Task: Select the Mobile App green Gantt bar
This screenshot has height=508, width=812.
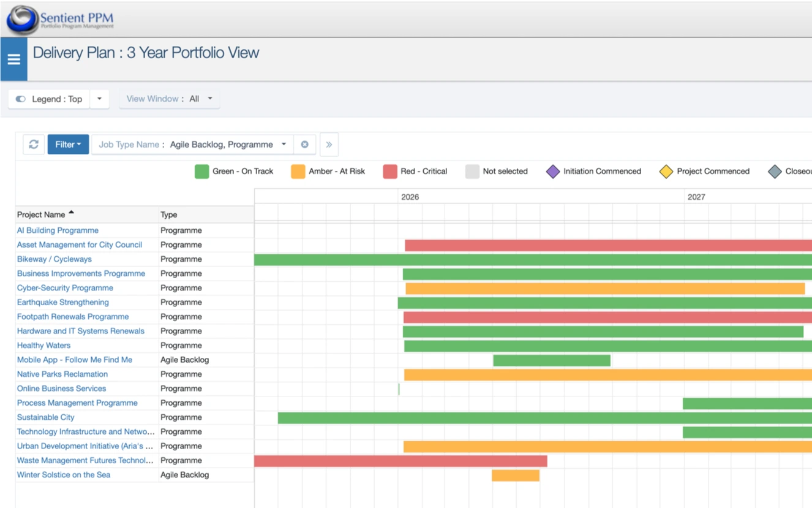Action: point(552,360)
